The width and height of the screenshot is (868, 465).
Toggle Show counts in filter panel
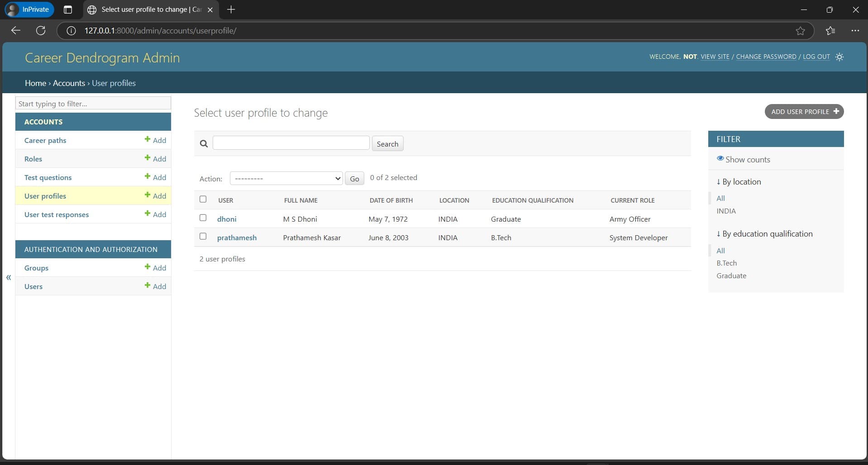click(x=743, y=159)
